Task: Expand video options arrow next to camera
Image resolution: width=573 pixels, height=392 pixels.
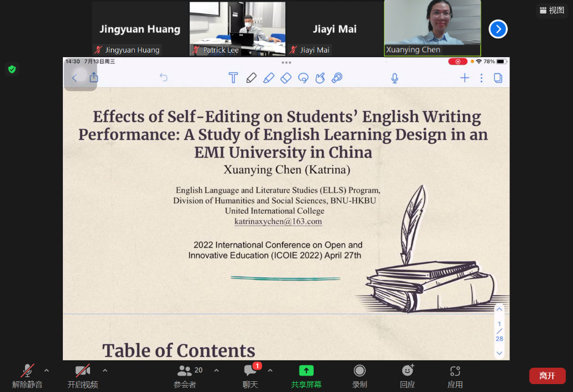Action: pos(105,371)
